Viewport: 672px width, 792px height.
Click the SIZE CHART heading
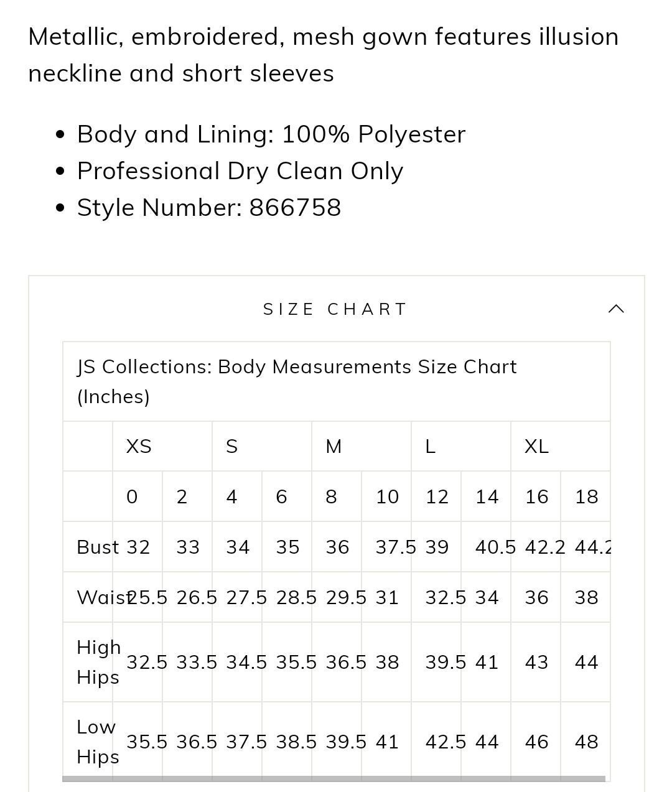coord(335,309)
